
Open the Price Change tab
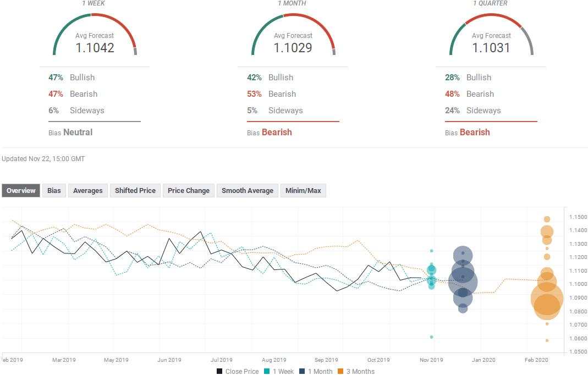189,190
